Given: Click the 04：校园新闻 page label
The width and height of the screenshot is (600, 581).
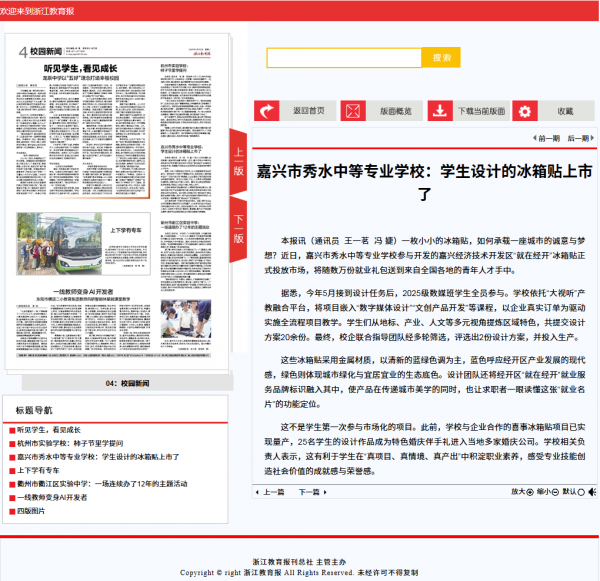Looking at the screenshot, I should pos(127,383).
